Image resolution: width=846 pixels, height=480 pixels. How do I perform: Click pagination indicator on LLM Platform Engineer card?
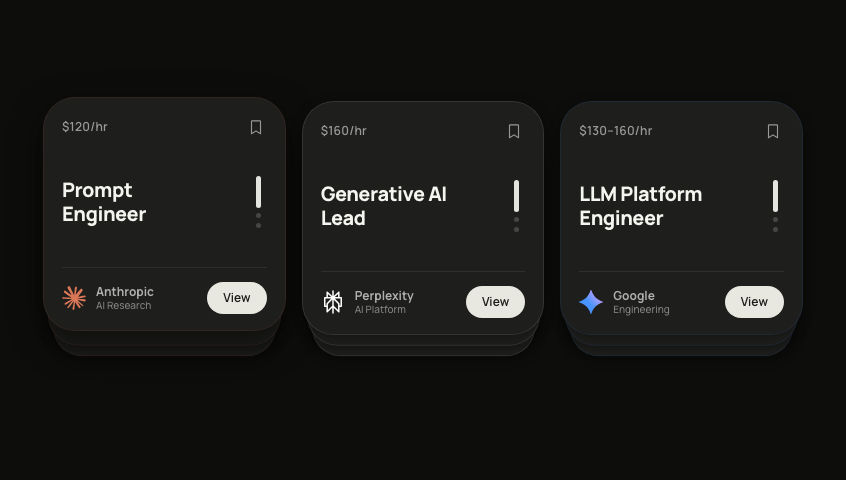[x=775, y=205]
